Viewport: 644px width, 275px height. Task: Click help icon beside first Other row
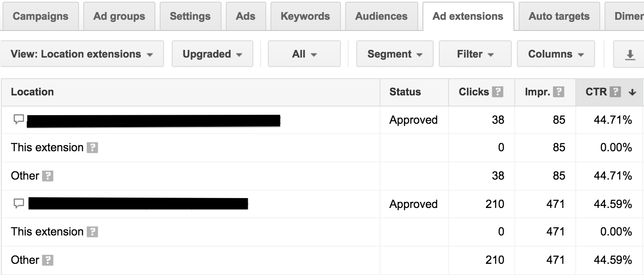[x=48, y=176]
